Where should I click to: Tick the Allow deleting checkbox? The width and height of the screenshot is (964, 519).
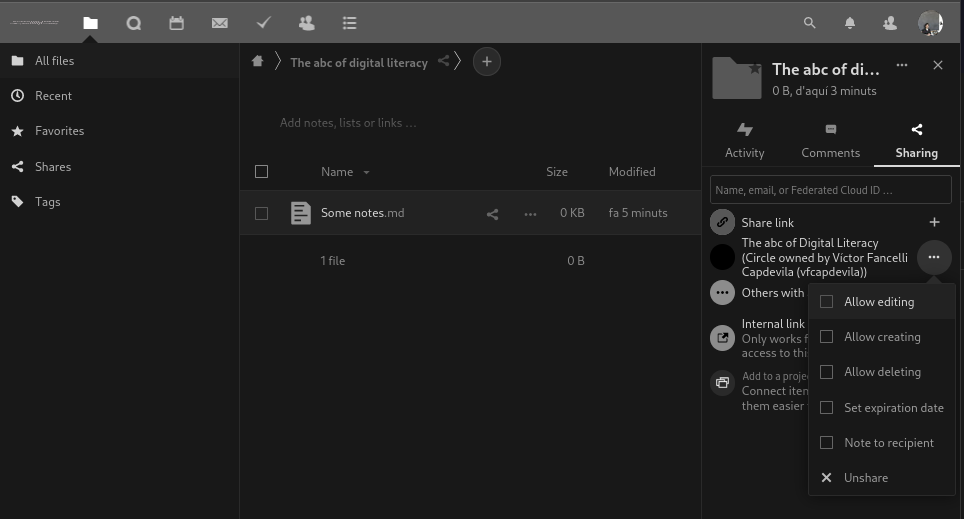(x=827, y=372)
